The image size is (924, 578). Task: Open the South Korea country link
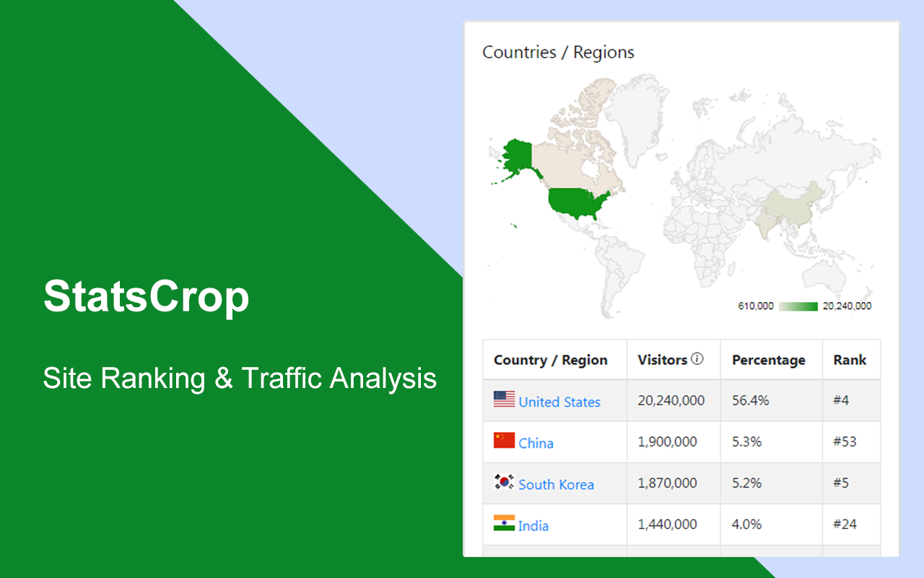click(555, 484)
